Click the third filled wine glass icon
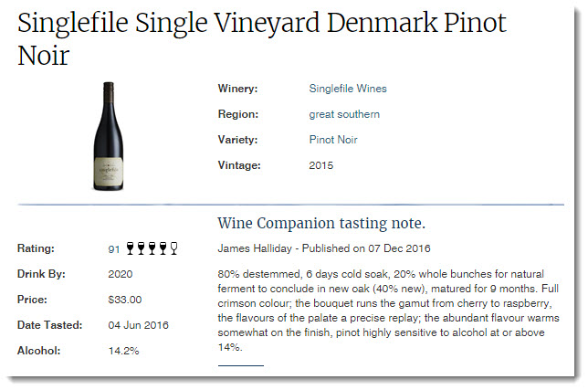Viewport: 588px width, 390px height. click(152, 248)
